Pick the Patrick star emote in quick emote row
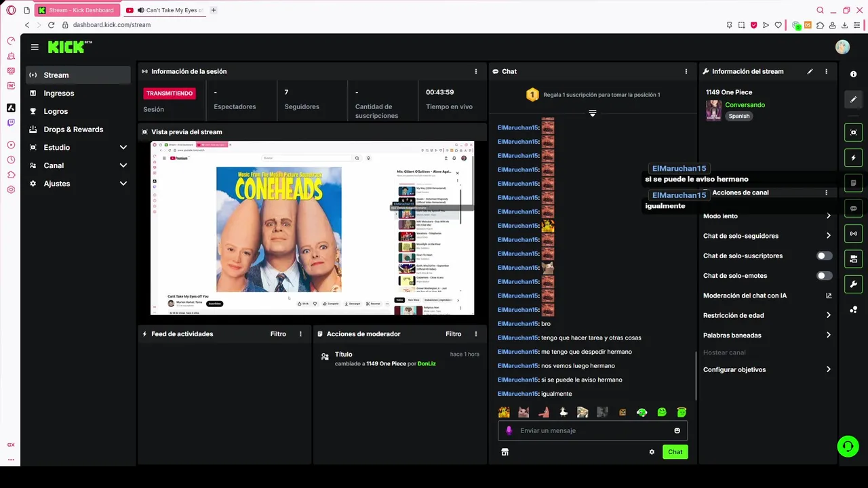Image resolution: width=868 pixels, height=488 pixels. [543, 412]
